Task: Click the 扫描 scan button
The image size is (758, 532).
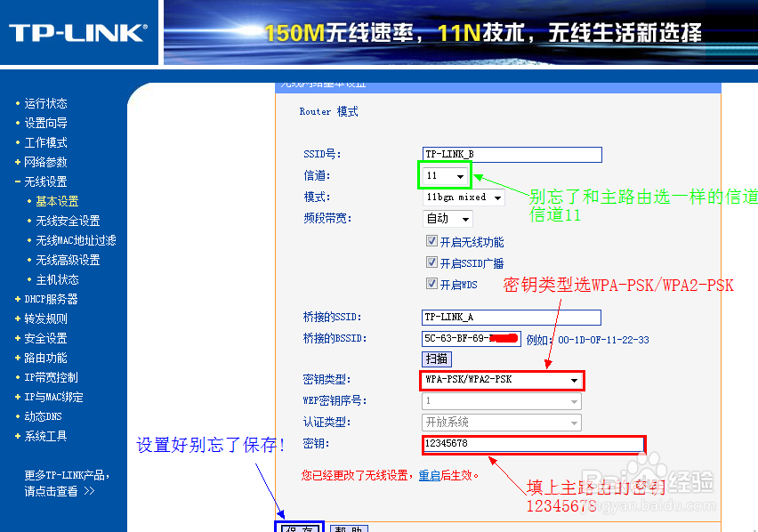Action: pos(437,359)
